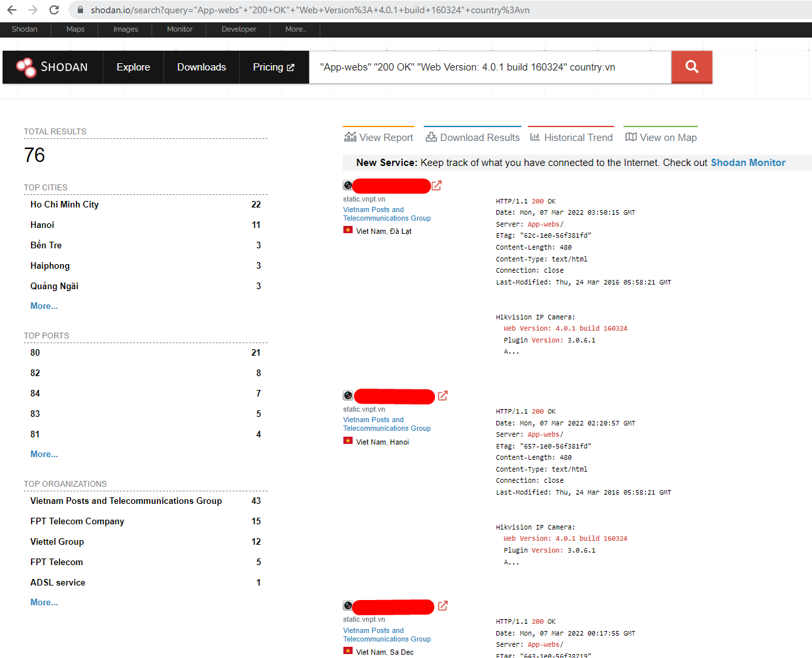Click Vietnam flag beside Hanoi location
812x658 pixels.
(x=348, y=441)
